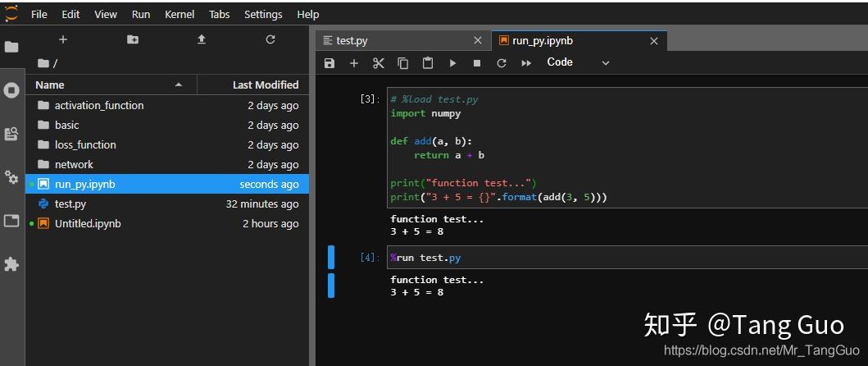
Task: Open the basic folder
Action: tap(167, 125)
